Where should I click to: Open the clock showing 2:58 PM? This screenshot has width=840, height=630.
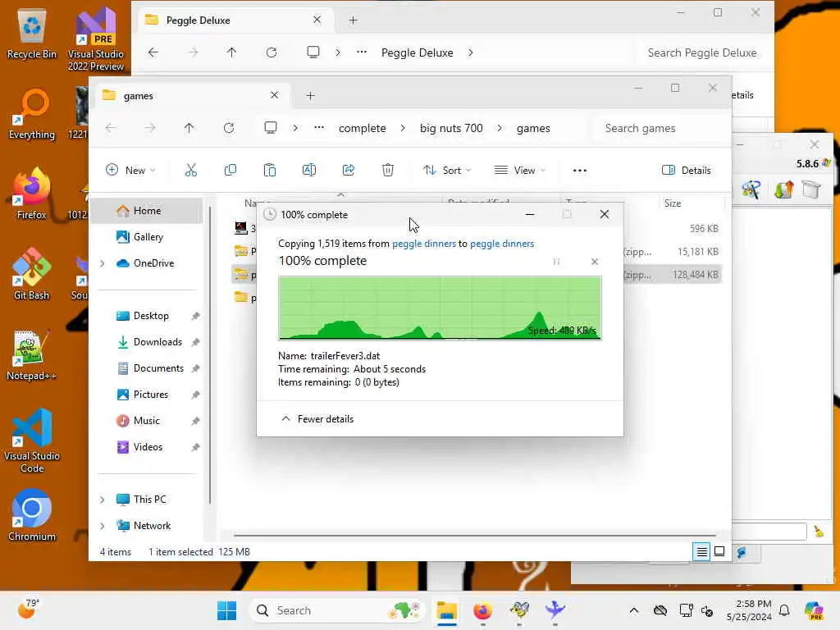coord(749,610)
